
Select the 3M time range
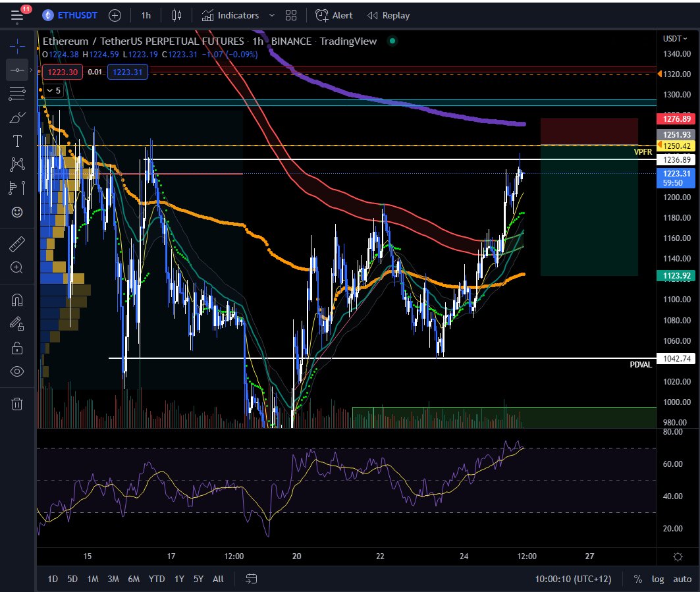coord(113,579)
